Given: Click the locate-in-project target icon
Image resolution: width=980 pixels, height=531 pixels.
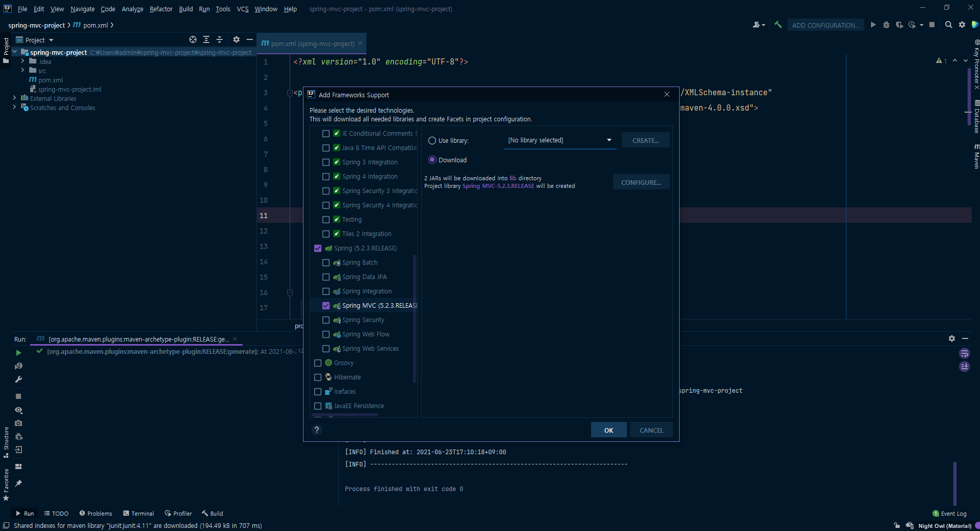Looking at the screenshot, I should tap(193, 39).
